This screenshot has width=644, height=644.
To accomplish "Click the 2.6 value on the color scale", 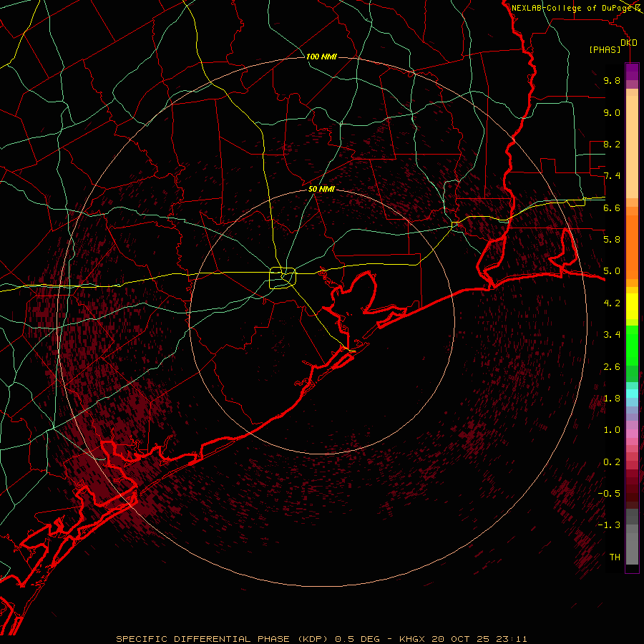I will 612,366.
